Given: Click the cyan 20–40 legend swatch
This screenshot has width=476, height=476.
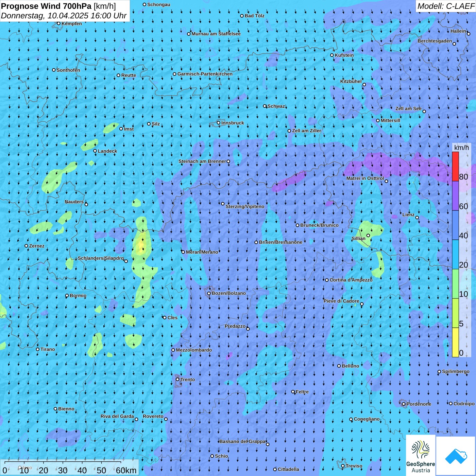Looking at the screenshot, I should click(x=455, y=254).
